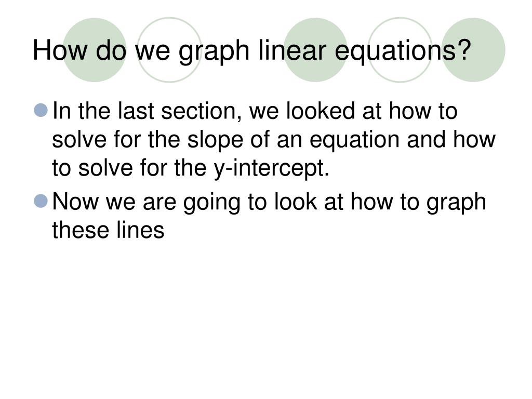This screenshot has width=532, height=399.
Task: Click the phrase "these lines" in the second bullet
Action: [x=108, y=230]
